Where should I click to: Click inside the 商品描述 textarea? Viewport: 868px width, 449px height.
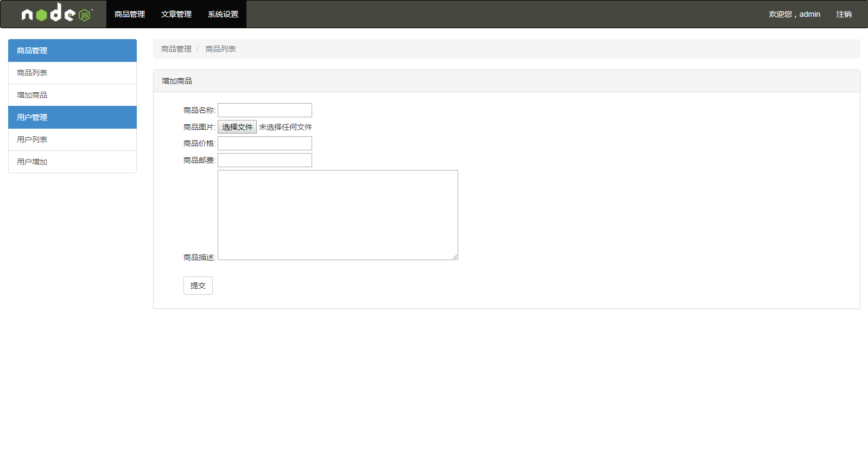click(x=338, y=215)
